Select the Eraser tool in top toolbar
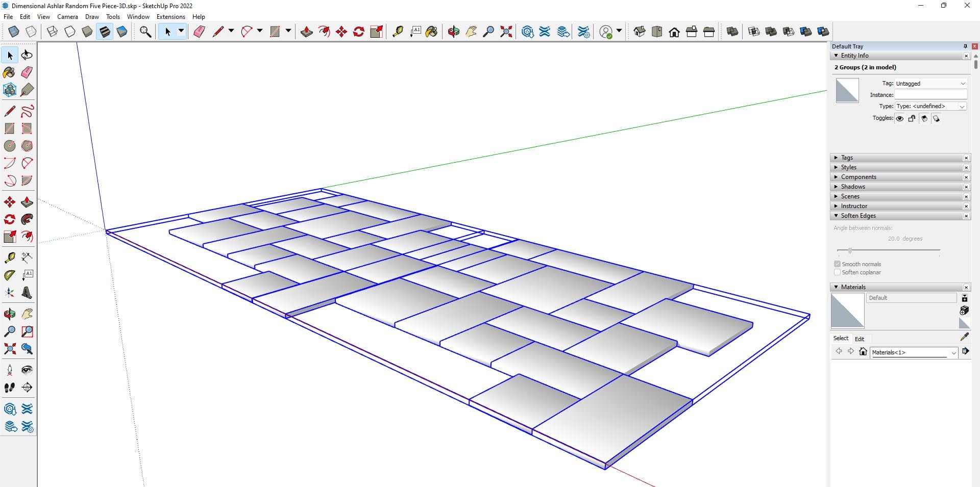Image resolution: width=980 pixels, height=487 pixels. [199, 32]
